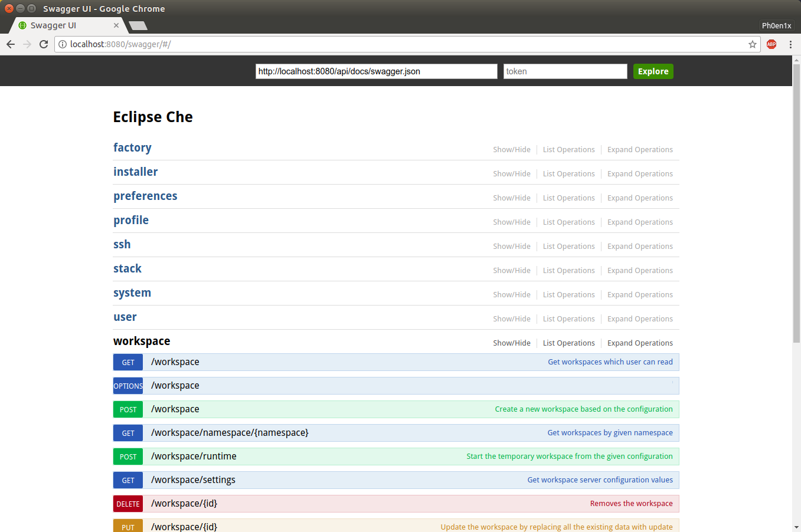Expand the preferences API section
Image resolution: width=801 pixels, height=532 pixels.
[145, 196]
